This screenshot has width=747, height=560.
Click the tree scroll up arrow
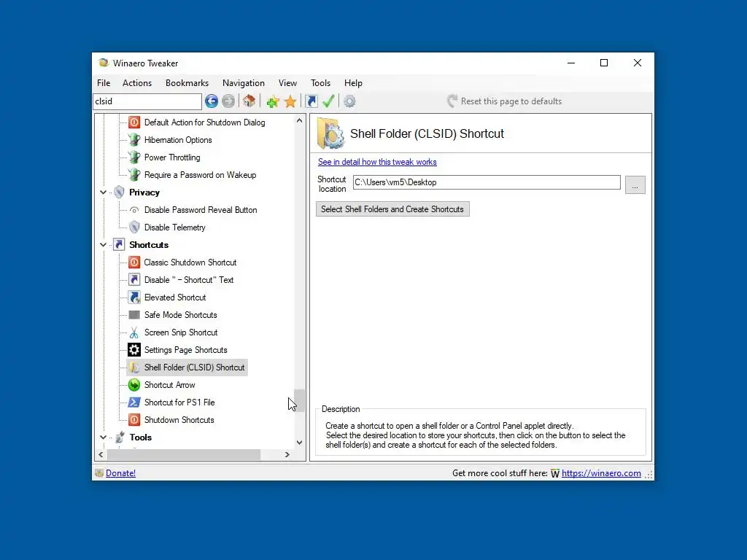299,120
